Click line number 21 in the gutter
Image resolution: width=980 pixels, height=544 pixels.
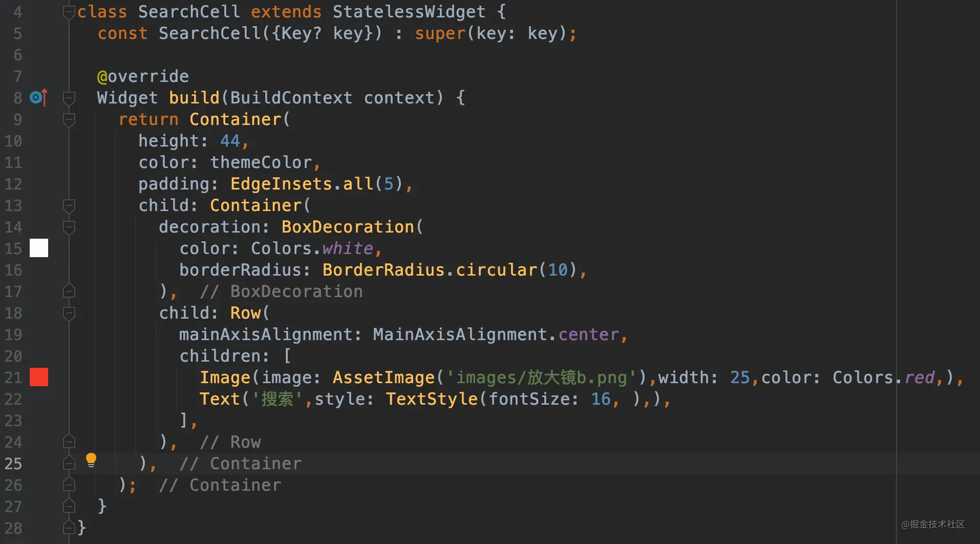click(x=13, y=378)
